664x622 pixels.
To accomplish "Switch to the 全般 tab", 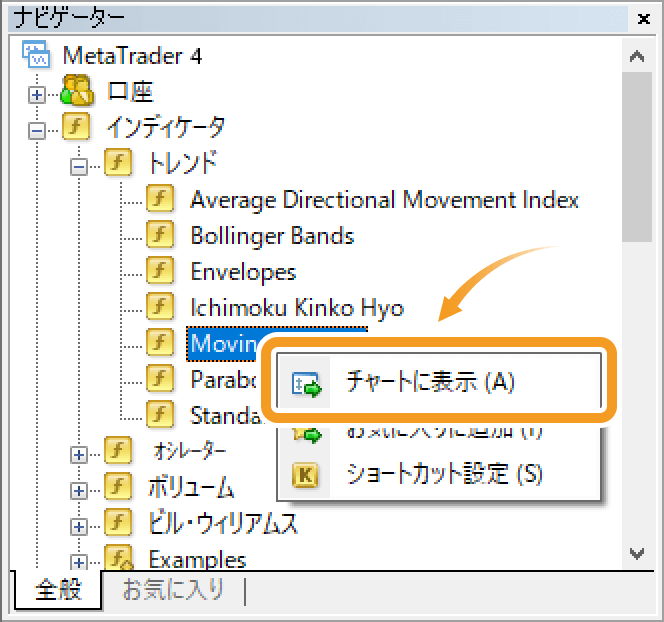I will [x=58, y=589].
